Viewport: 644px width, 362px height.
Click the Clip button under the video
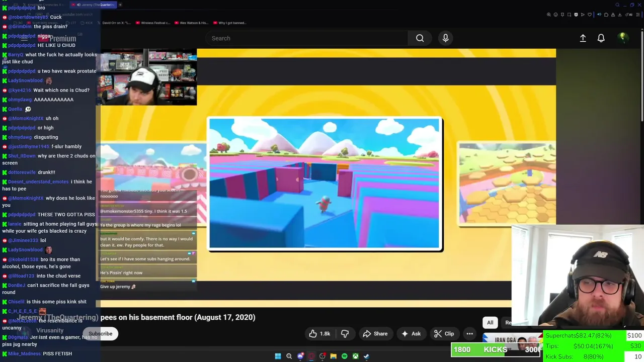pyautogui.click(x=444, y=333)
